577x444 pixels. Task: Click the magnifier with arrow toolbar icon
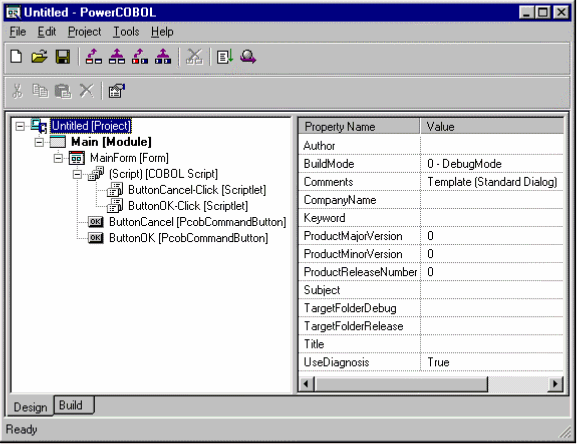tap(248, 57)
